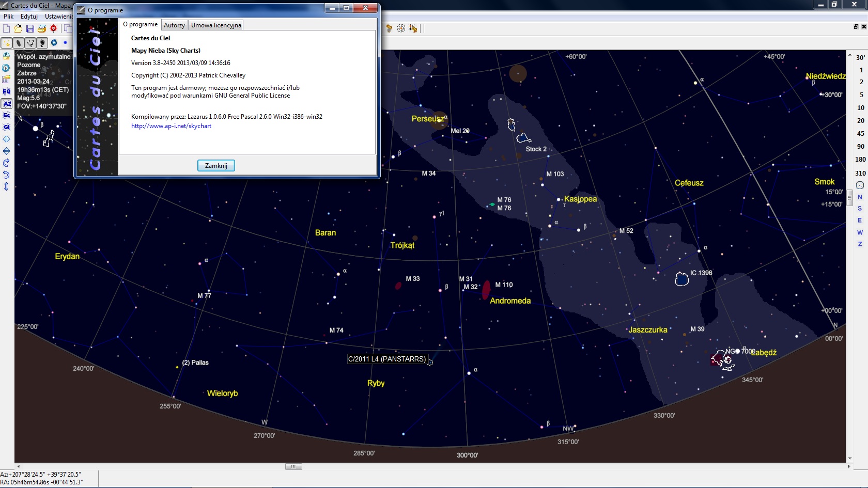Screen dimensions: 868x488
Task: Click the scroll-up arrow of the chart scrollbar
Action: pyautogui.click(x=850, y=54)
